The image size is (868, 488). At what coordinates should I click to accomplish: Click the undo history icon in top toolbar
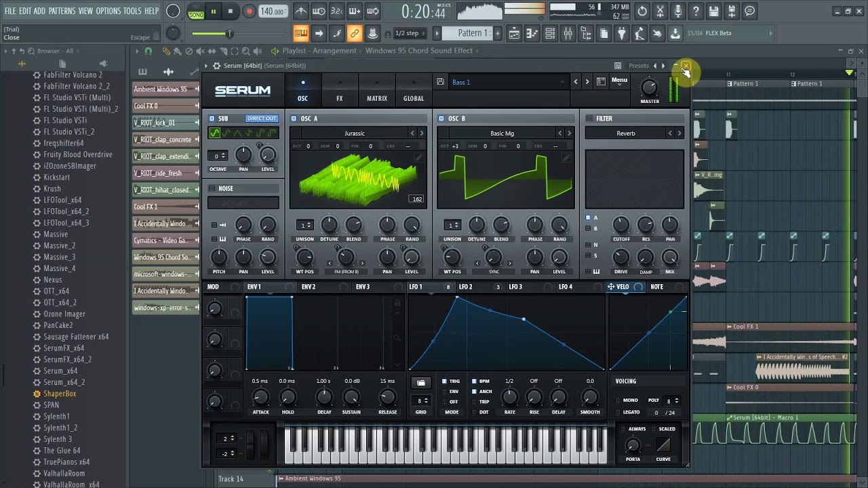click(642, 12)
